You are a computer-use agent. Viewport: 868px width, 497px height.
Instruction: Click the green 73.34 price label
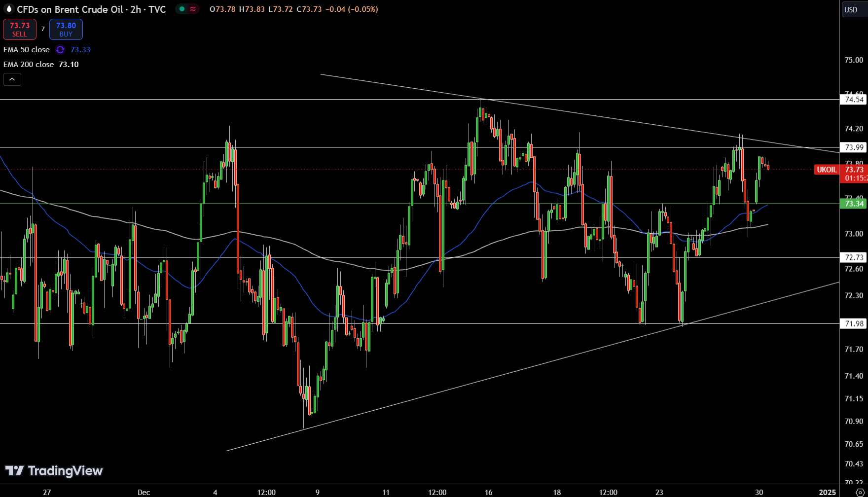pos(854,204)
